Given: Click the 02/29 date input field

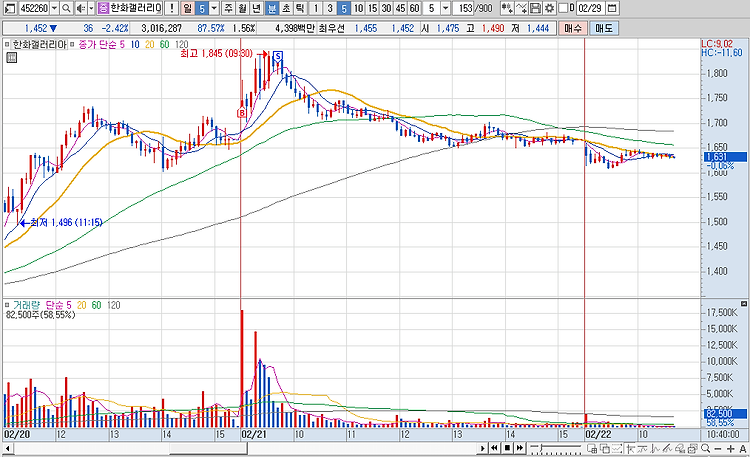Looking at the screenshot, I should [x=590, y=8].
